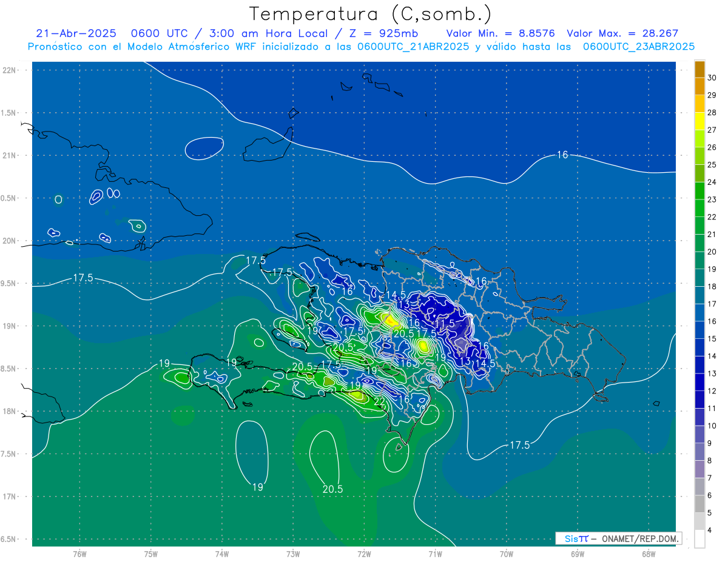728x562 pixels.
Task: Click the "Valor Min. = 8.8576" readout
Action: pos(500,33)
